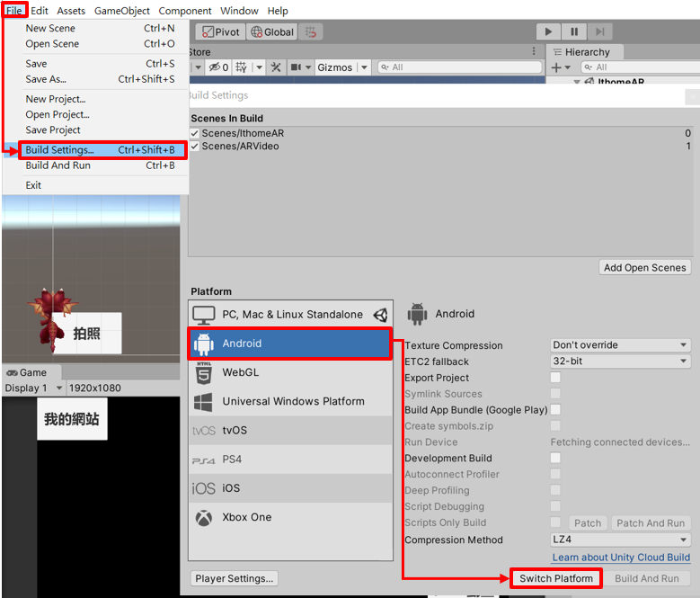Viewport: 700px width, 598px height.
Task: Open the Scene view three-dot options menu
Action: click(534, 51)
